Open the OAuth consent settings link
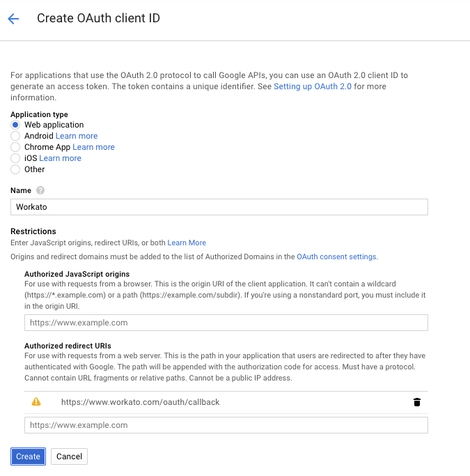The height and width of the screenshot is (476, 470). pyautogui.click(x=336, y=256)
